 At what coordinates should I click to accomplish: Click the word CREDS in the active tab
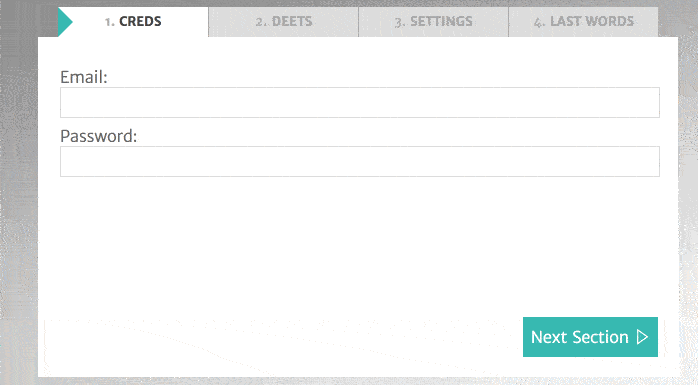[140, 21]
